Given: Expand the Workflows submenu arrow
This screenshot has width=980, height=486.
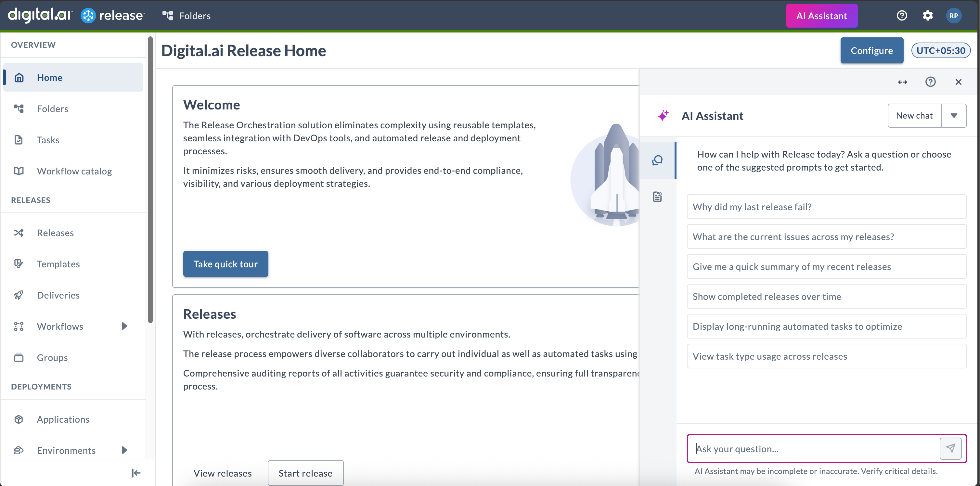Looking at the screenshot, I should click(124, 326).
